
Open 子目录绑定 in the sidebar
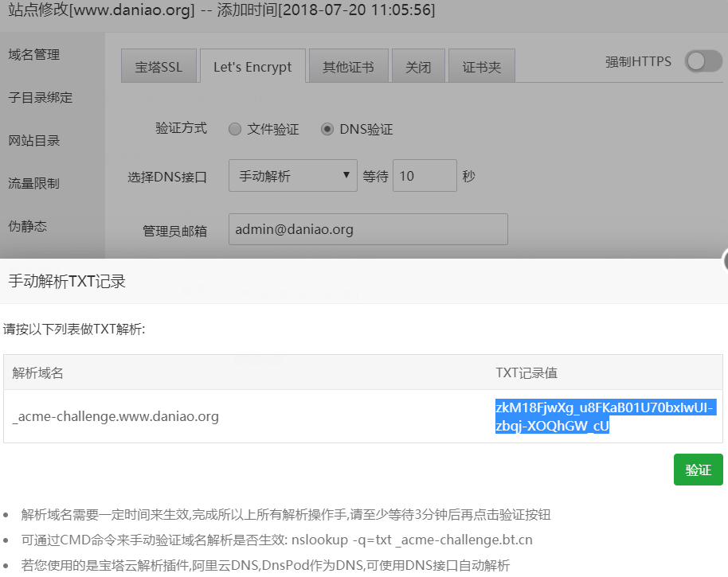[x=41, y=98]
